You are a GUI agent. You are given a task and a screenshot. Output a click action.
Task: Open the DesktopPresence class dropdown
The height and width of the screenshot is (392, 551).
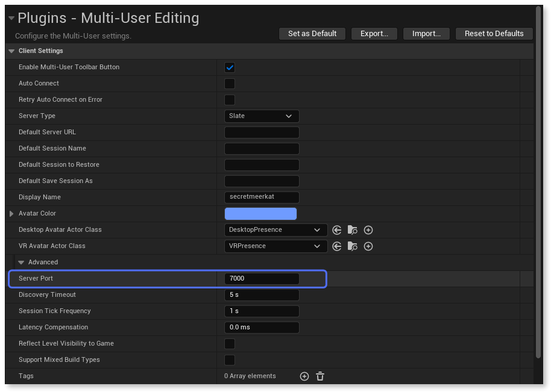275,230
